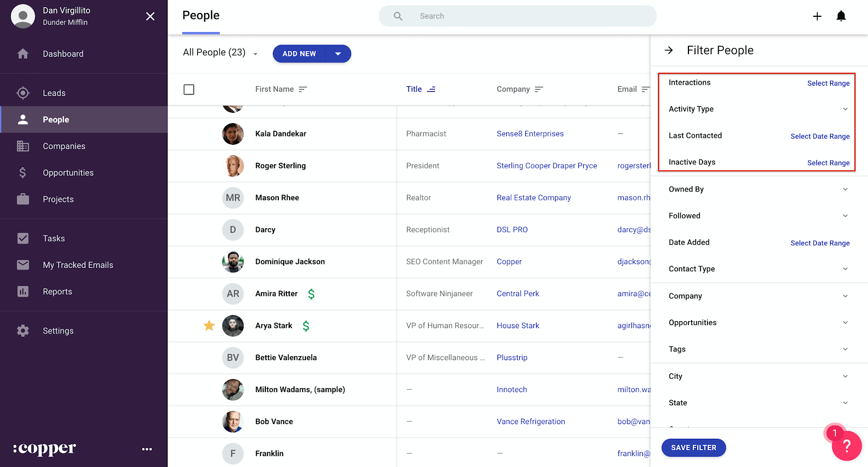Click the ADD NEW button
Screen dimensions: 868x467
(x=299, y=54)
